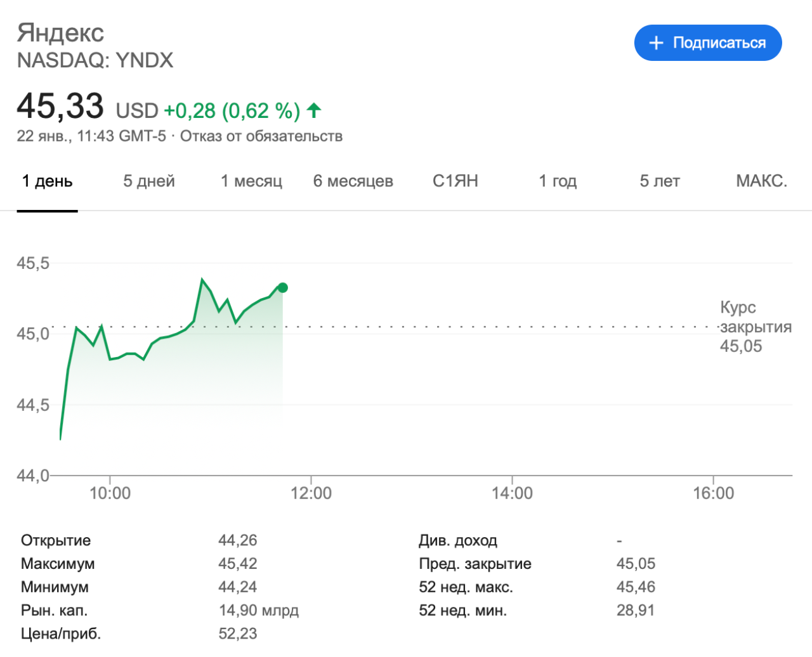Open the 5 лет tab
This screenshot has width=812, height=657.
click(x=660, y=181)
